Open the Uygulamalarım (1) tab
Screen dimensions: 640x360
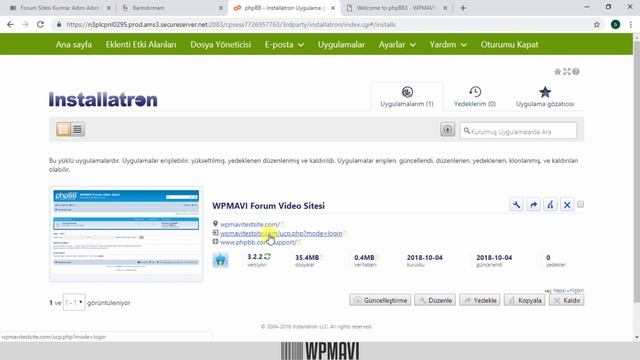pyautogui.click(x=407, y=97)
